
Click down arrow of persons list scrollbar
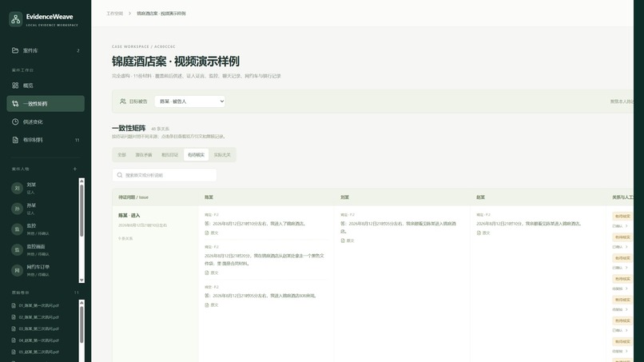tap(81, 280)
